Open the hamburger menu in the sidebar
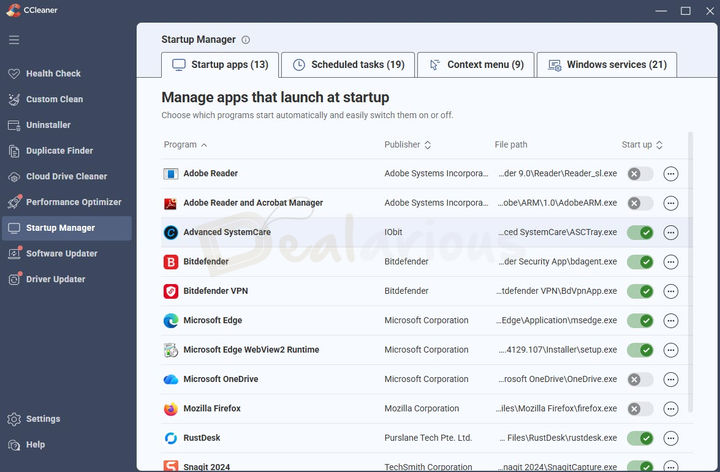Screen dimensions: 720x472 tap(14, 39)
